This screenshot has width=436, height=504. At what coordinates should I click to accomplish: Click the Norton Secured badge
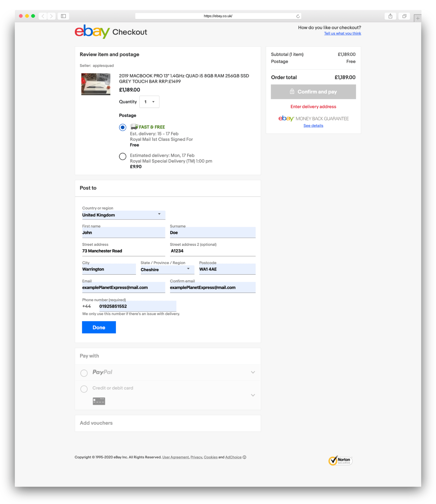[340, 461]
